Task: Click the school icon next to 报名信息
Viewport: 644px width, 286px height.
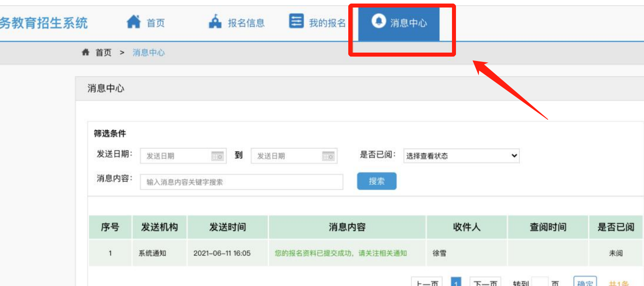Action: point(215,22)
